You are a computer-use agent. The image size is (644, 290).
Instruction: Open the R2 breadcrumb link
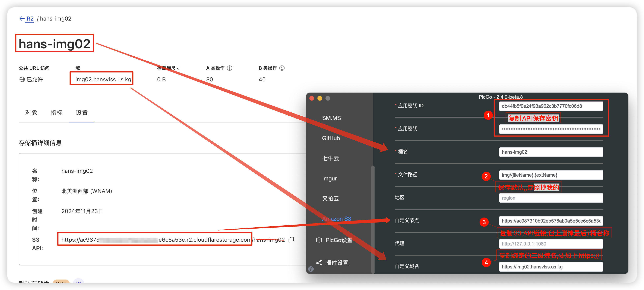30,19
